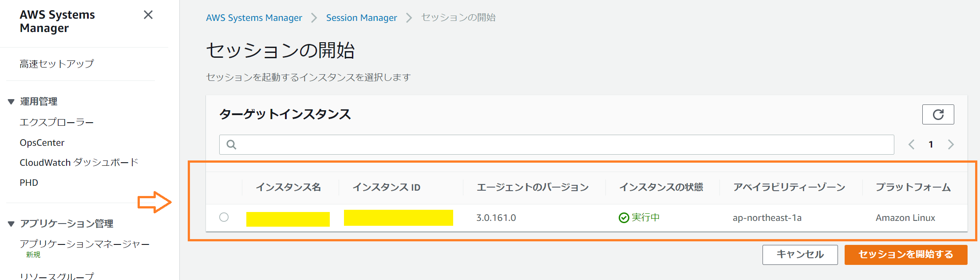Open PHD in sidebar
Image resolution: width=980 pixels, height=280 pixels.
click(x=29, y=183)
